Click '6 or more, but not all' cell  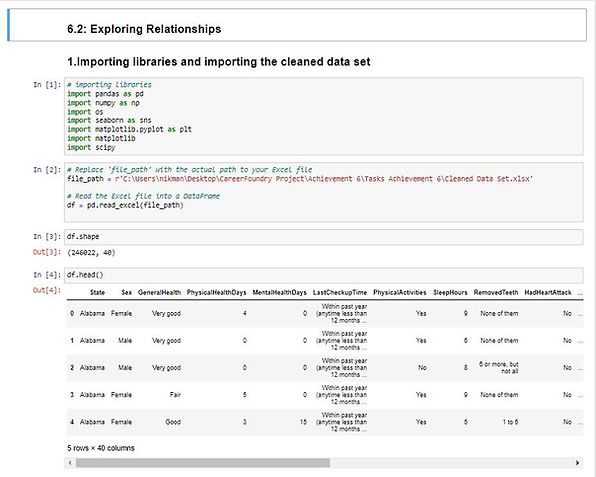coord(499,368)
